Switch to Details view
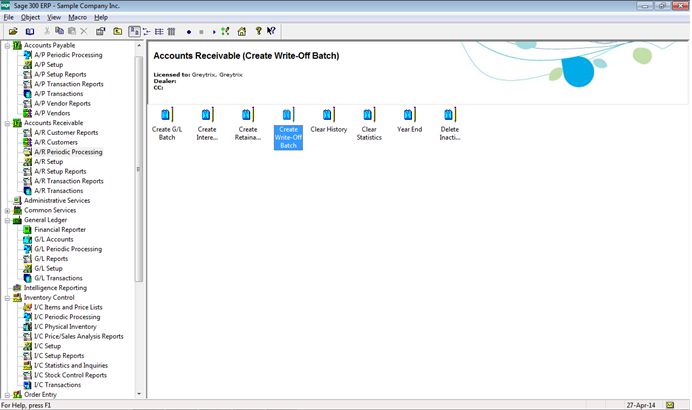 coord(171,31)
